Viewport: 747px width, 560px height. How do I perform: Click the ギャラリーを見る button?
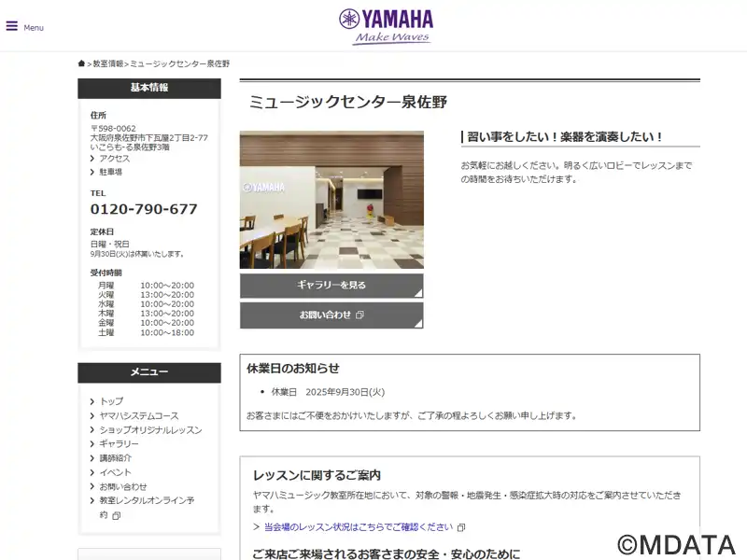point(331,286)
